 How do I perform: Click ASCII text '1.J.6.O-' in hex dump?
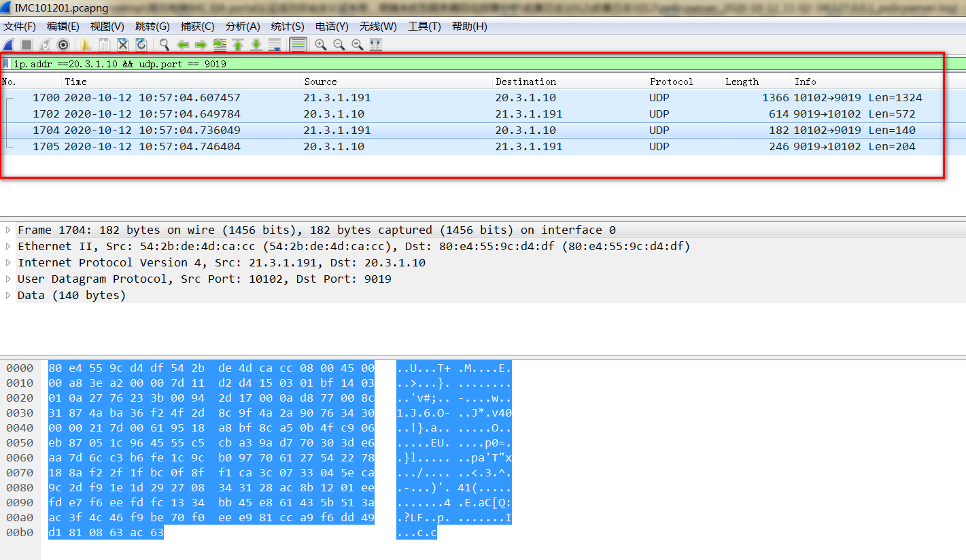[424, 413]
